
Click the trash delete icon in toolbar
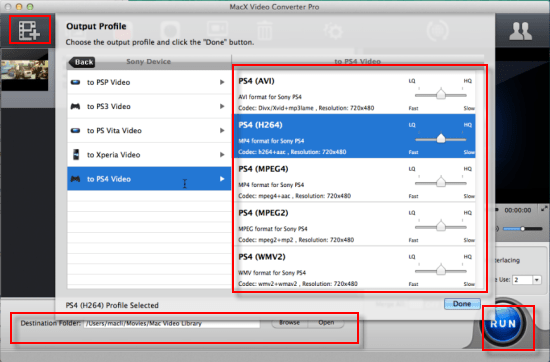click(x=264, y=31)
